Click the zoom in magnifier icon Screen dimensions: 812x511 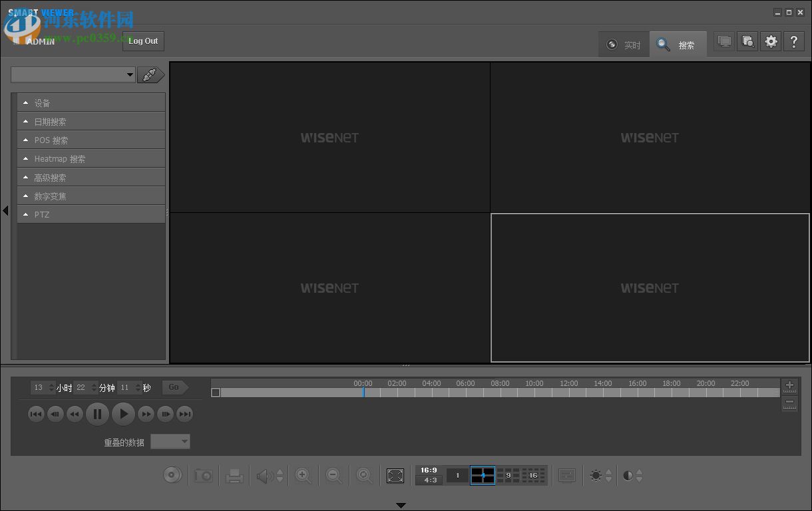303,476
